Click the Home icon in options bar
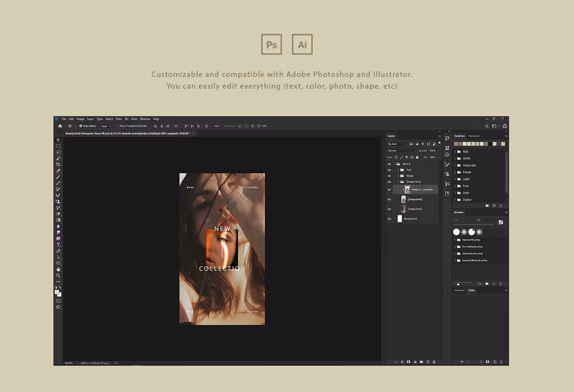Screen dimensions: 574x392 click(x=60, y=126)
